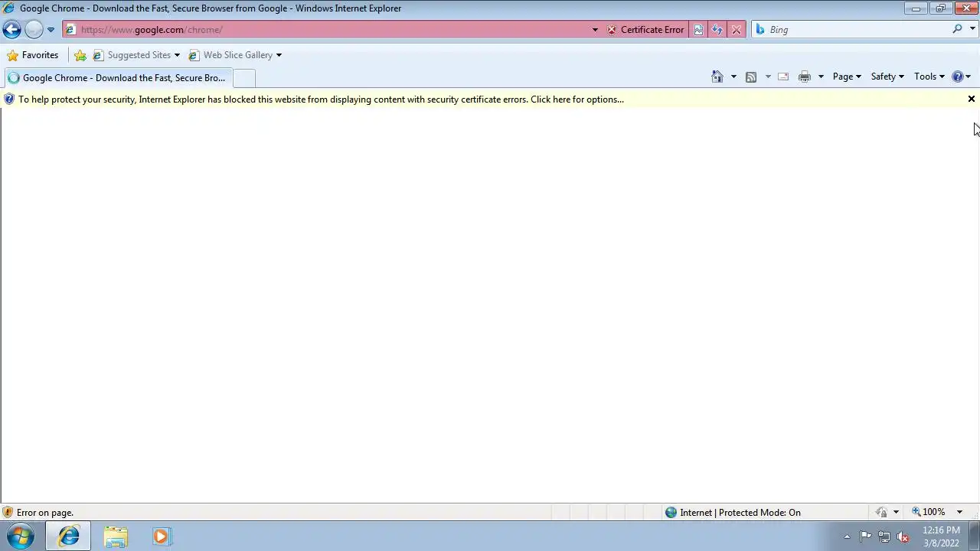Click the Add to Favorites Bar icon
Screen dimensions: 980x551
[x=80, y=55]
